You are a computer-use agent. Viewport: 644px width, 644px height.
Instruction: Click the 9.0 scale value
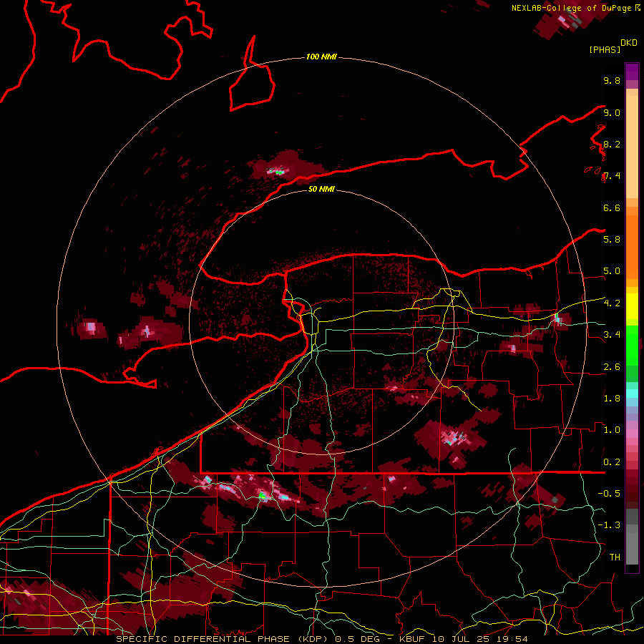(x=612, y=113)
